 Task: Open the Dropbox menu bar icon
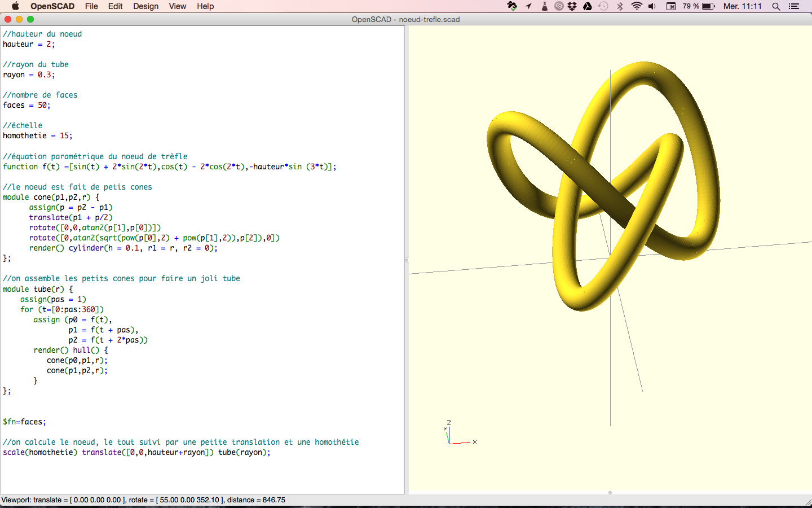click(x=572, y=6)
